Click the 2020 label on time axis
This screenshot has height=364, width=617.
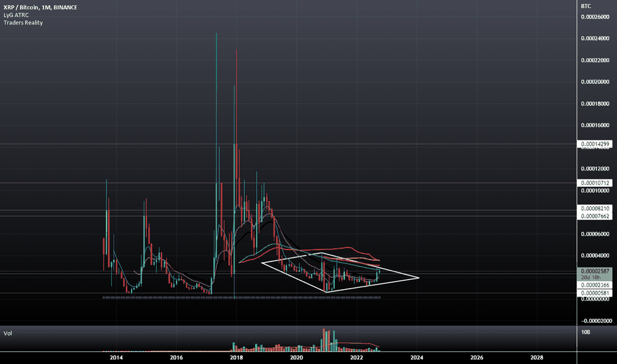tap(297, 357)
